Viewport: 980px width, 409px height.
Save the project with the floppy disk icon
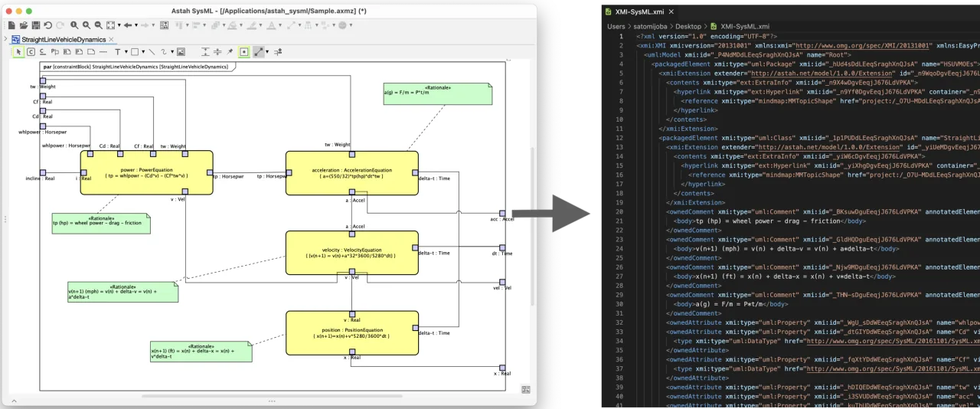click(x=35, y=25)
